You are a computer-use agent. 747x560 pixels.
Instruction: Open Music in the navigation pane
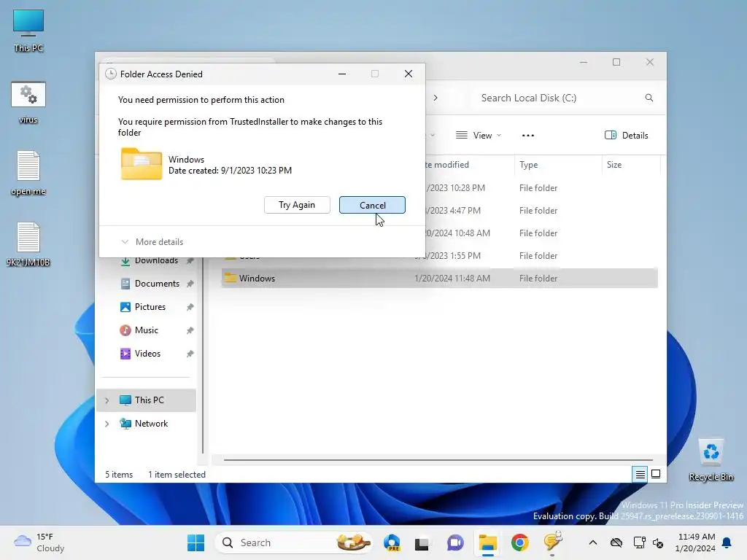146,330
